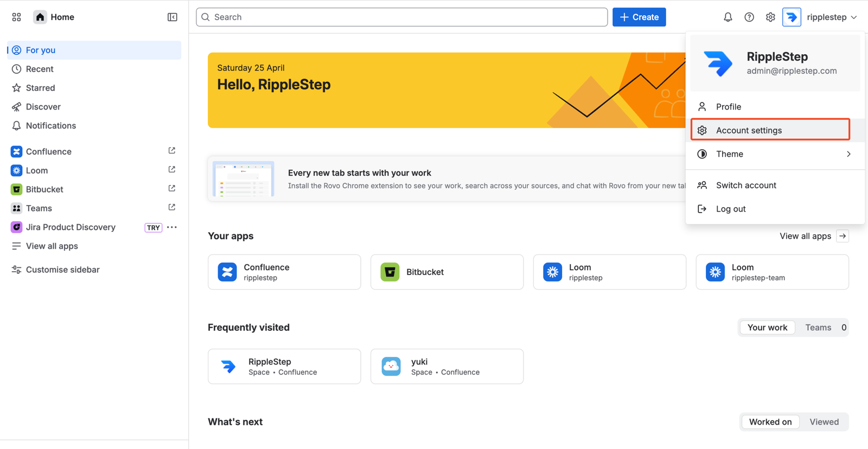Open the Confluence ripplestep app card
Viewport: 868px width, 449px height.
click(284, 272)
